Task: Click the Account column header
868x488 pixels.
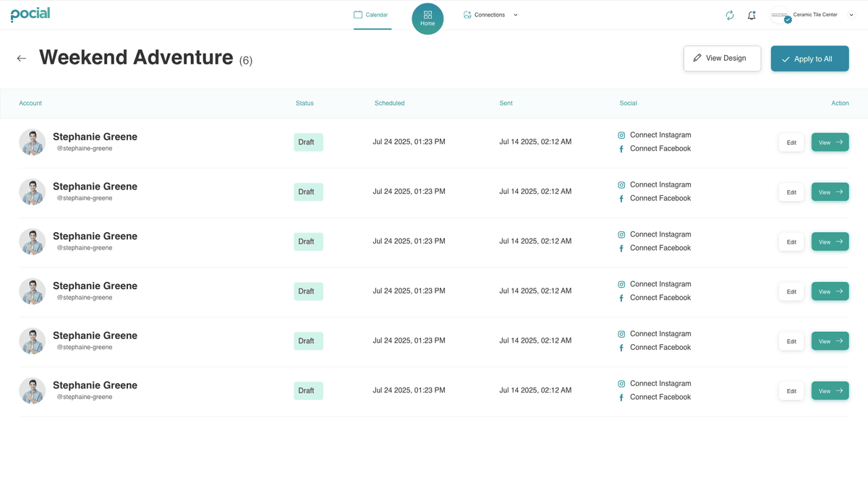Action: click(x=30, y=103)
